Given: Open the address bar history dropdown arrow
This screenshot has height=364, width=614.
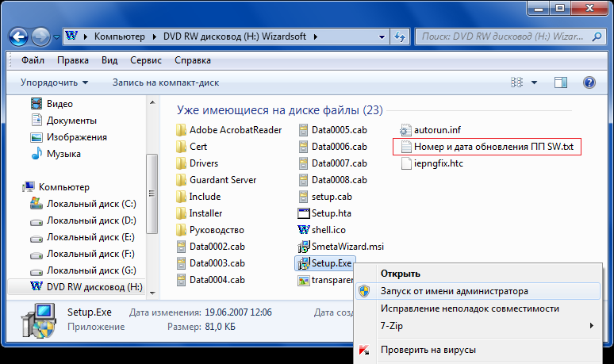Looking at the screenshot, I should tap(382, 36).
